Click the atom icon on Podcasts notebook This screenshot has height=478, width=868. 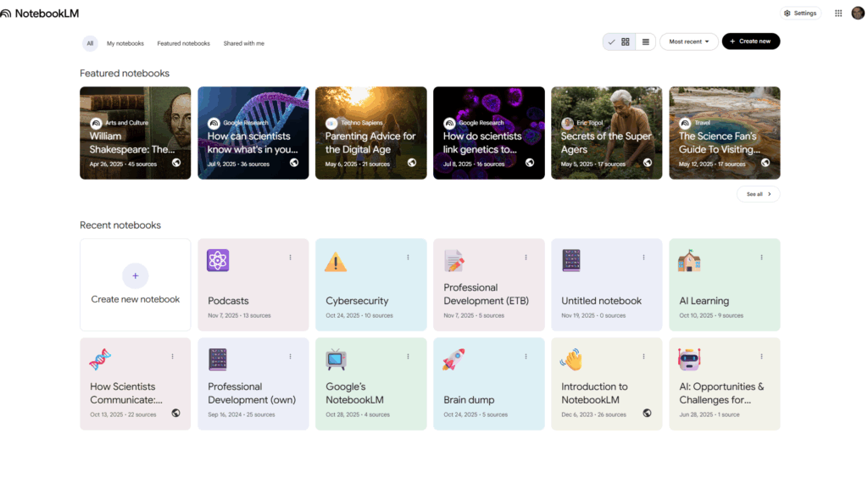tap(218, 261)
